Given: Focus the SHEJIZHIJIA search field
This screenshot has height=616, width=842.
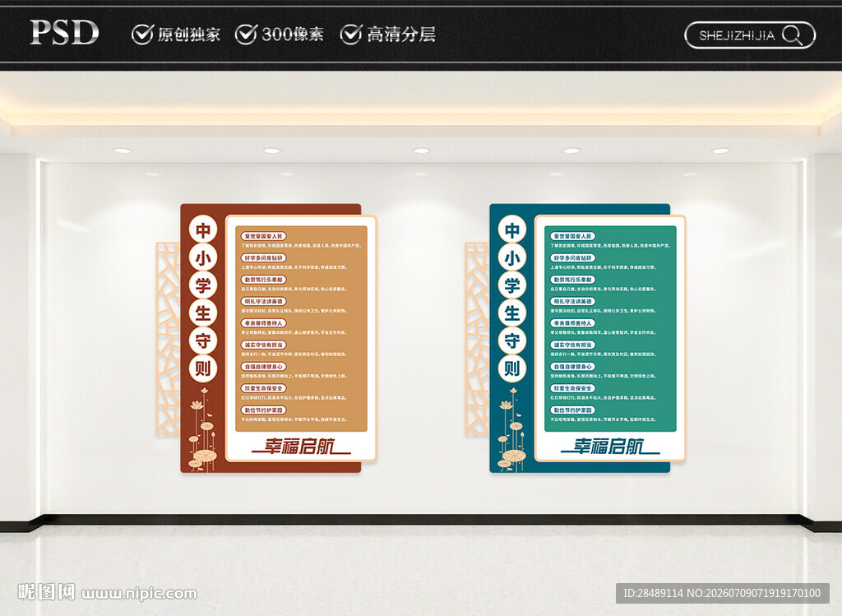Looking at the screenshot, I should [750, 35].
